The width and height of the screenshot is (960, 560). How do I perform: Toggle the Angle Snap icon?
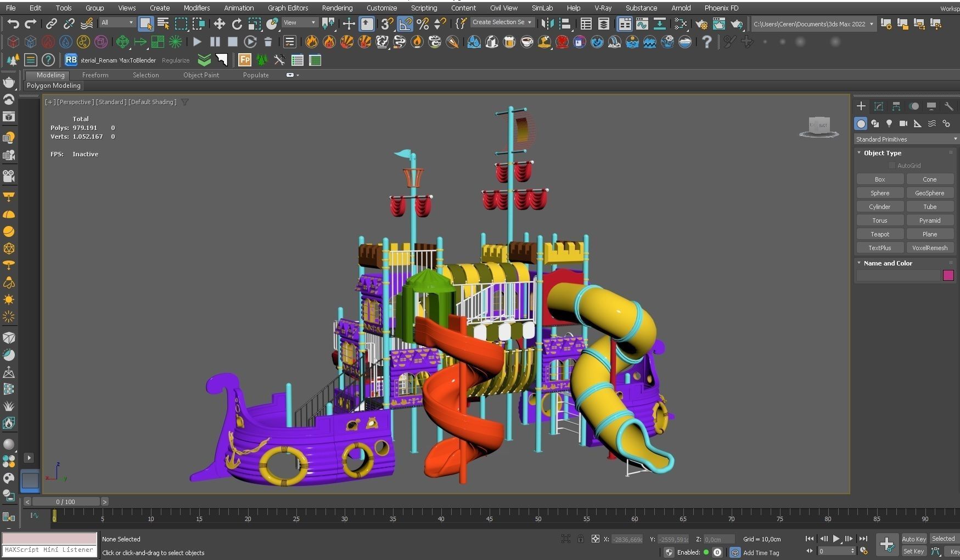coord(405,24)
